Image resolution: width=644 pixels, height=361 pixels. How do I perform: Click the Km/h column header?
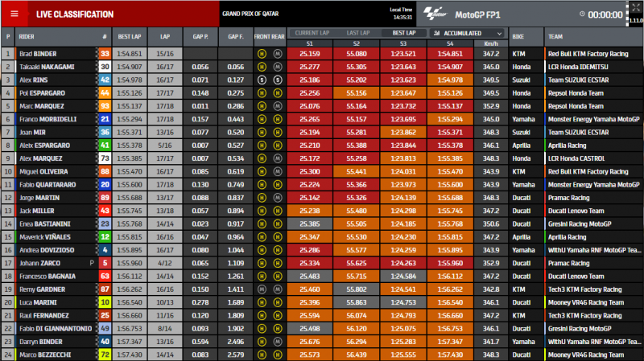click(x=491, y=43)
